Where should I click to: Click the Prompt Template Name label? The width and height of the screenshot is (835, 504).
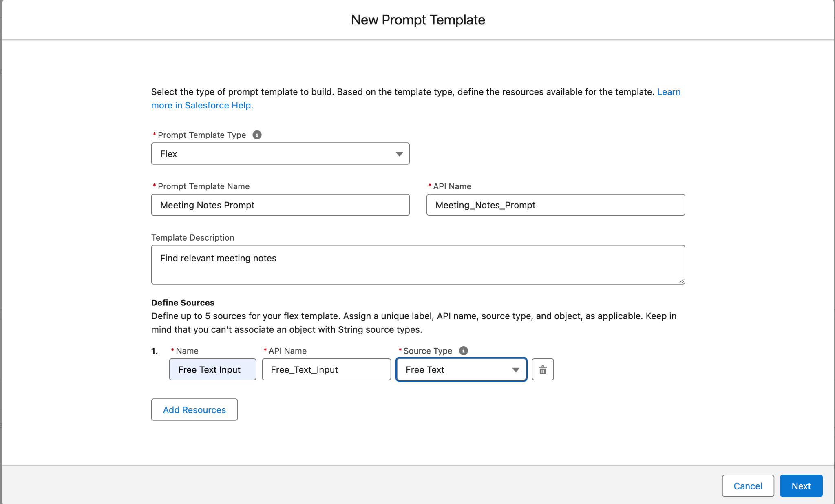click(x=203, y=186)
